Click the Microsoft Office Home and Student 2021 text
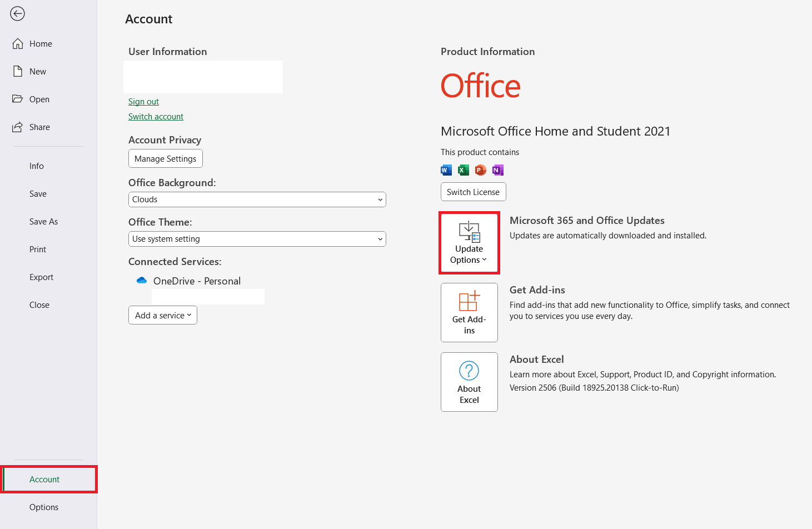The height and width of the screenshot is (529, 812). pos(555,131)
